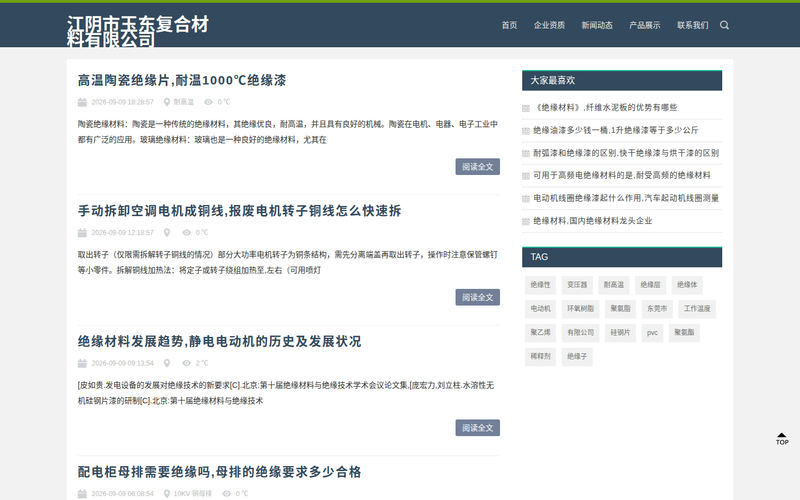Screen dimensions: 800x500
Task: Open sidebar link 可用于高频电绝缘材料的是
Action: (x=622, y=175)
